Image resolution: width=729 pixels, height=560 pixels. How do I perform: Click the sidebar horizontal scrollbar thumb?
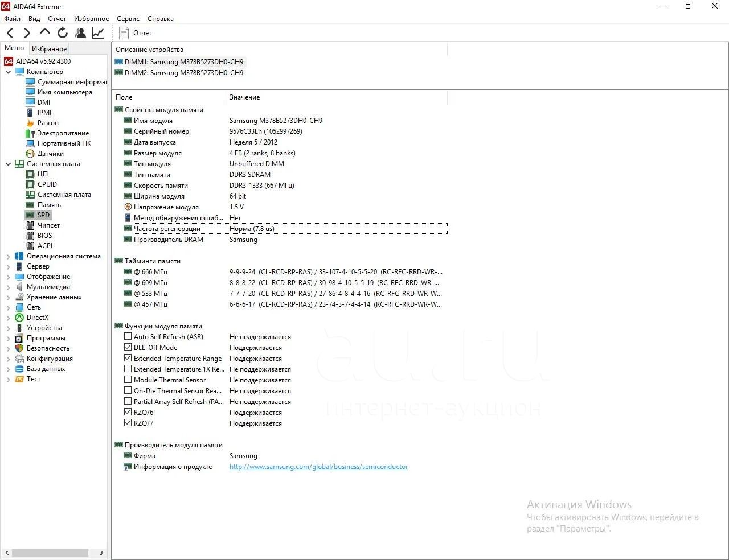click(51, 553)
